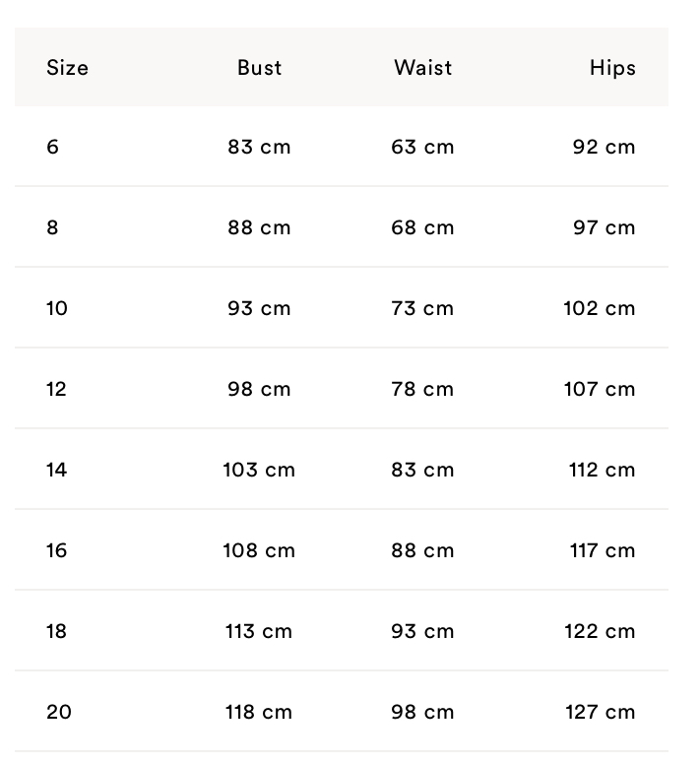Select the size 10 row label
The image size is (700, 762).
[57, 309]
